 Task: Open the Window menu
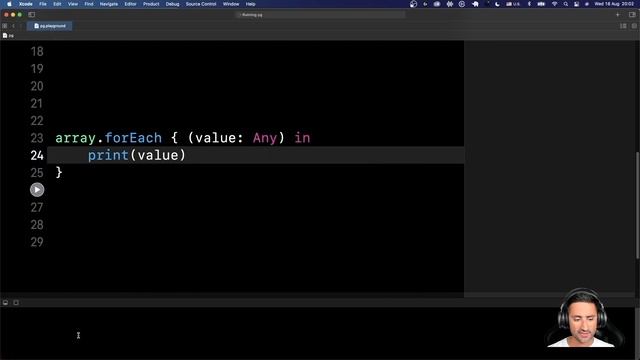pyautogui.click(x=231, y=4)
